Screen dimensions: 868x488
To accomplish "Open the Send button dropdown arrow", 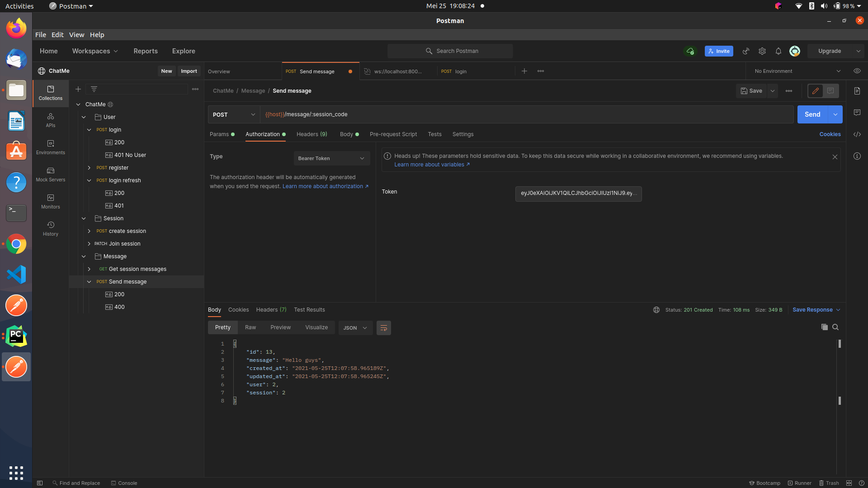I will (835, 114).
